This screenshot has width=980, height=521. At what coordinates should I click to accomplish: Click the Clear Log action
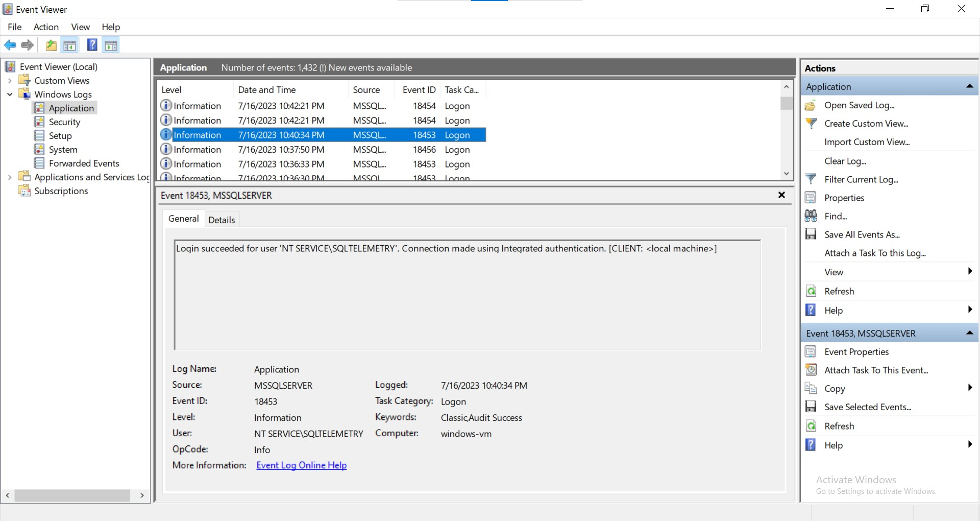[845, 161]
